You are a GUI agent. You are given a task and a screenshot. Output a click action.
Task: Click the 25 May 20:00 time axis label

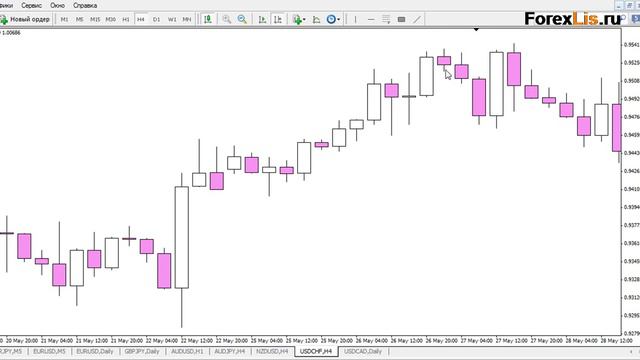pyautogui.click(x=337, y=340)
